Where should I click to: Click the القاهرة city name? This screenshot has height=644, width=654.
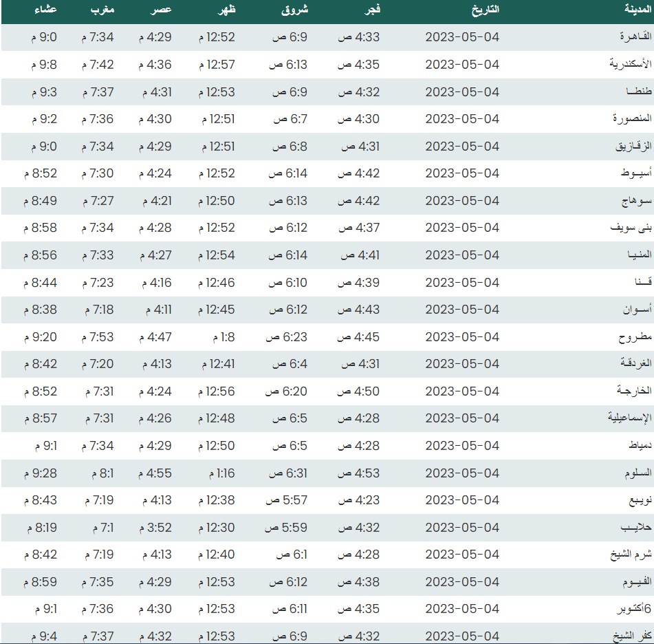631,38
